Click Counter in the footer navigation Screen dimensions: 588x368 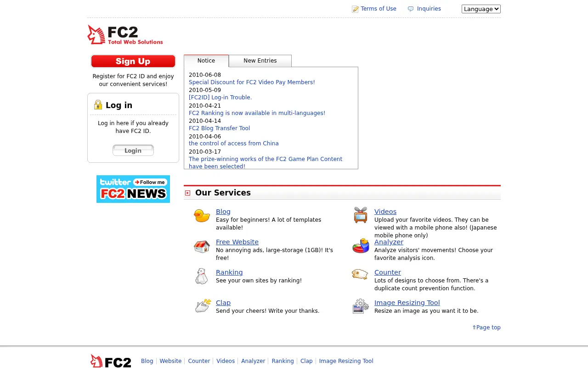199,361
